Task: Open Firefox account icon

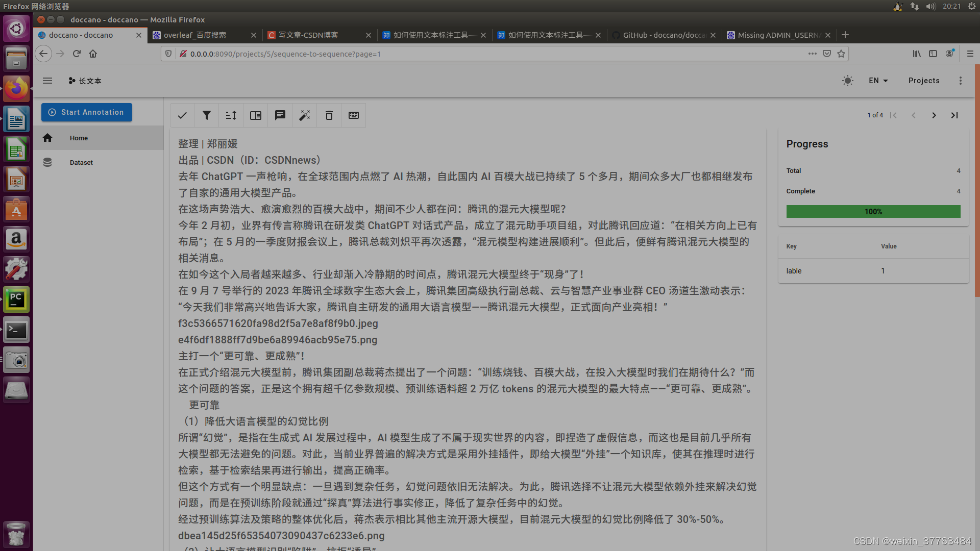Action: pos(950,53)
